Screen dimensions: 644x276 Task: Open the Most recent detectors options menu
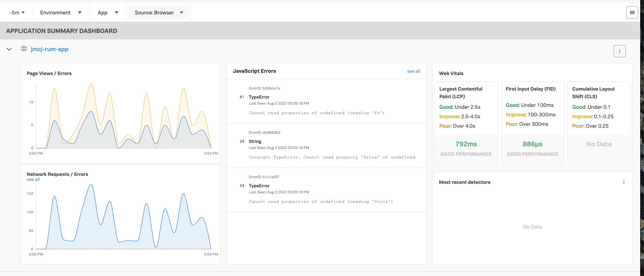tap(624, 182)
